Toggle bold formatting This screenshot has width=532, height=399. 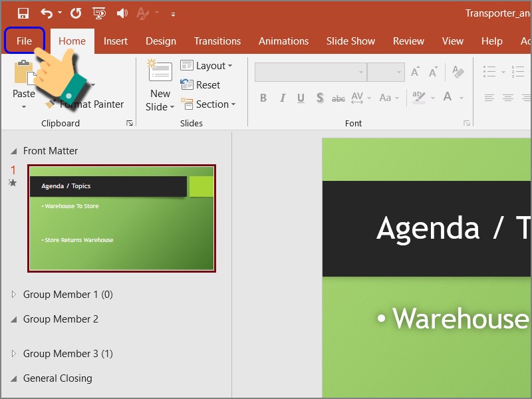click(263, 97)
